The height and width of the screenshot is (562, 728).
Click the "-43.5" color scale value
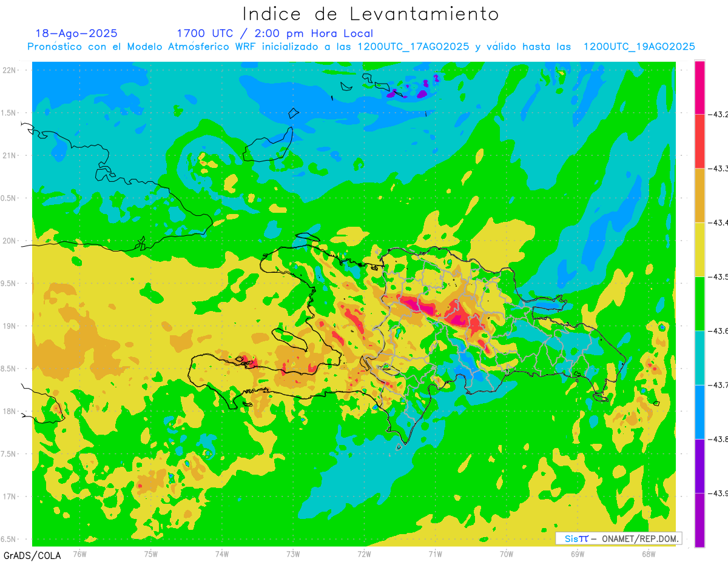719,276
